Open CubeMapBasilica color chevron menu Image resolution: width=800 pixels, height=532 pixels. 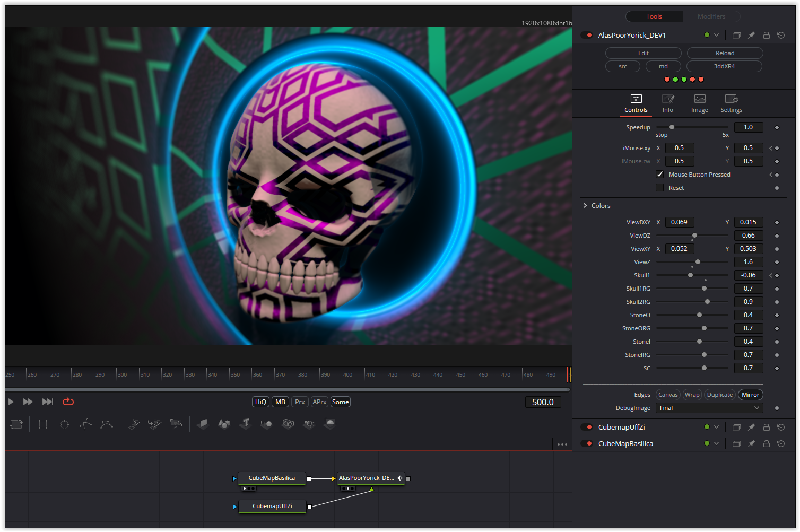pyautogui.click(x=716, y=443)
